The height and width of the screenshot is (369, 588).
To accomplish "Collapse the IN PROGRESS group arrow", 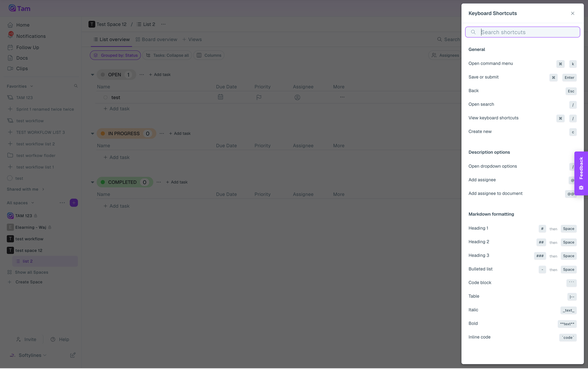I will (x=92, y=133).
